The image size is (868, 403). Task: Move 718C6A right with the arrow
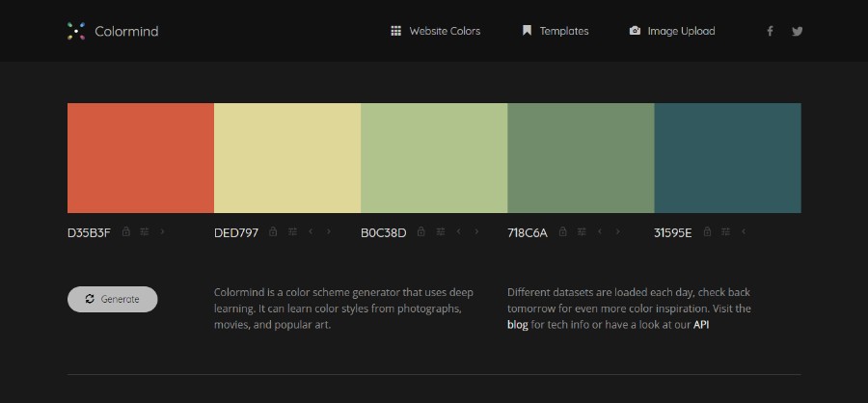point(618,232)
